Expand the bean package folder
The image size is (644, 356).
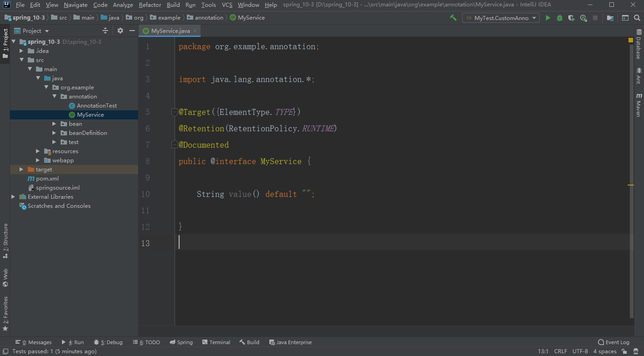[x=54, y=124]
